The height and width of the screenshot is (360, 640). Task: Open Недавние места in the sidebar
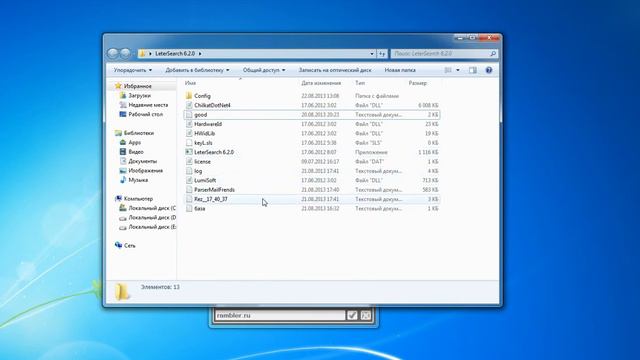point(148,105)
